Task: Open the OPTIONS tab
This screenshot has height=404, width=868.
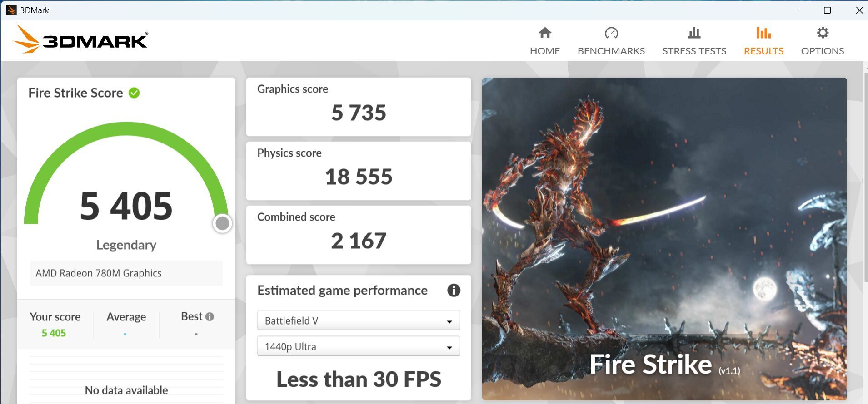Action: point(822,41)
